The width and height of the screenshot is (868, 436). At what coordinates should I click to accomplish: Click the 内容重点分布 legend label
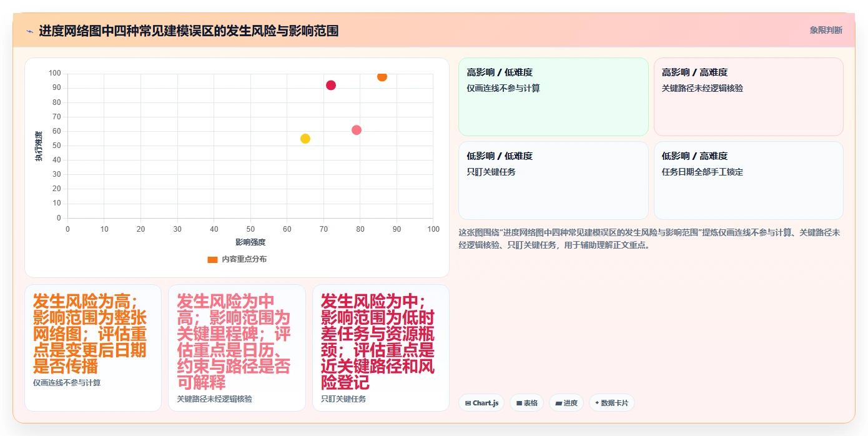coord(244,259)
